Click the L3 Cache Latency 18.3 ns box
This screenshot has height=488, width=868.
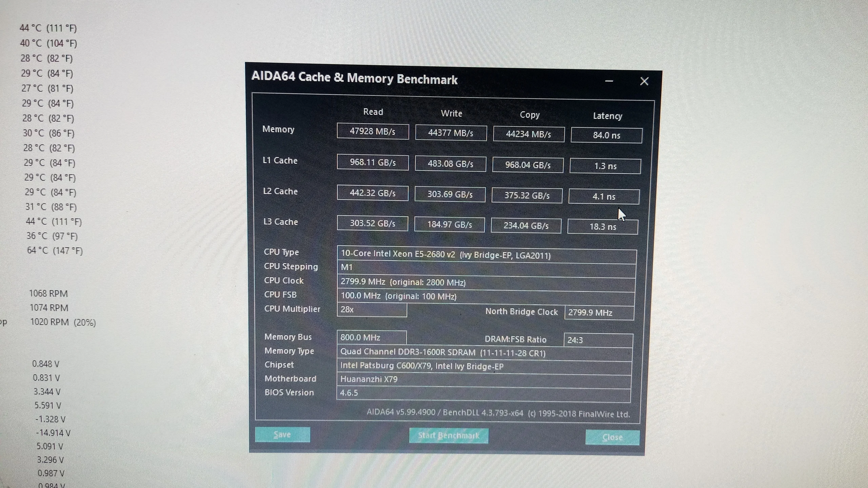[603, 227]
